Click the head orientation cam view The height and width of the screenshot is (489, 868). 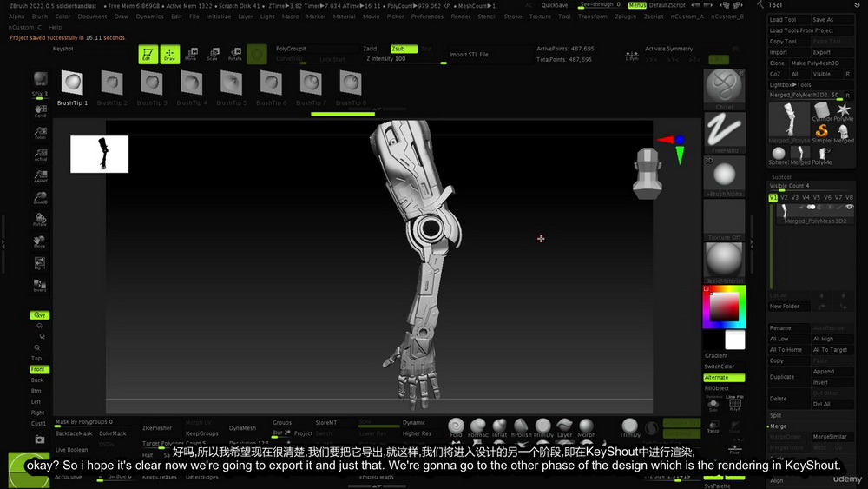tap(648, 174)
